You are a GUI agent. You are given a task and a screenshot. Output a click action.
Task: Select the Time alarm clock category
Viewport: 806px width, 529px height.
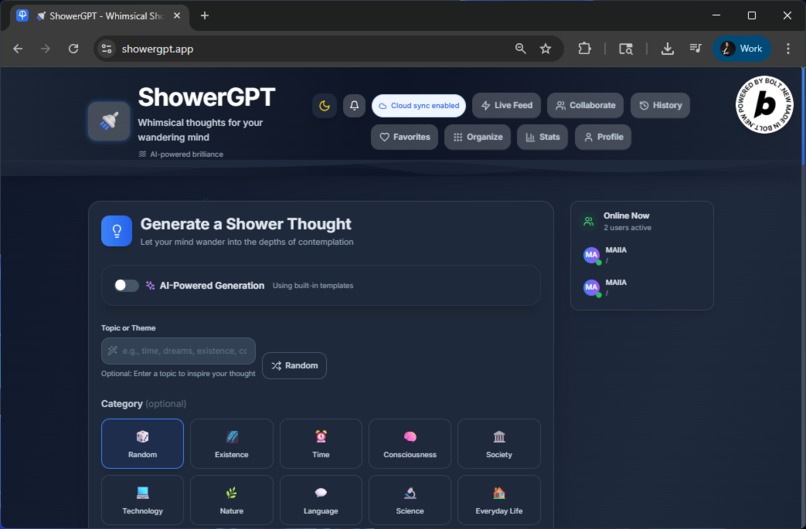pyautogui.click(x=321, y=444)
